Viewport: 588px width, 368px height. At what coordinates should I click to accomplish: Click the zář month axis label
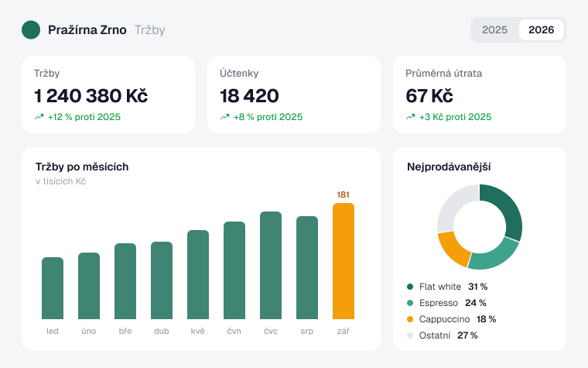(343, 331)
